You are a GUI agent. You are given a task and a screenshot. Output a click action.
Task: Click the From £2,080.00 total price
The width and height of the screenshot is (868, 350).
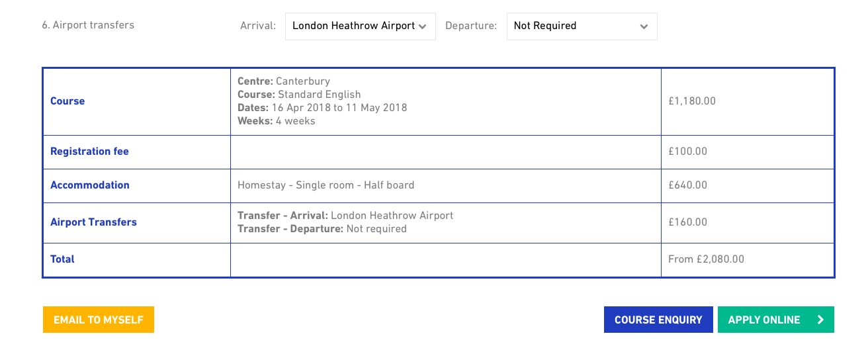(x=706, y=259)
